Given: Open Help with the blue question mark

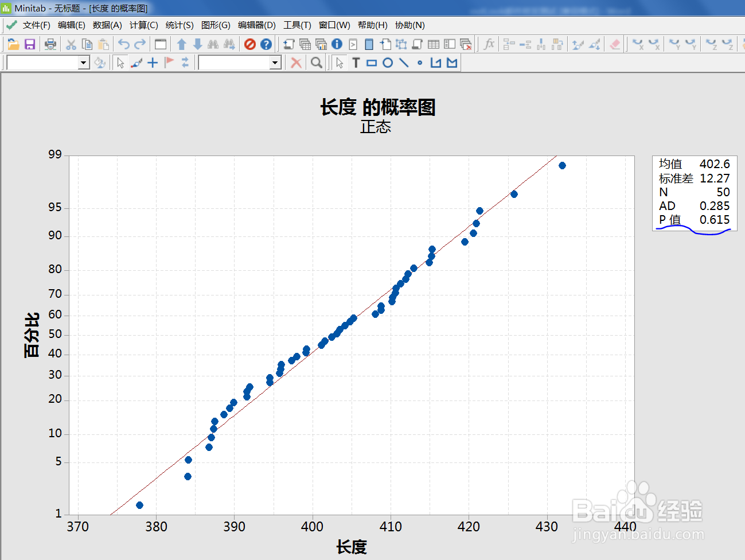Looking at the screenshot, I should pyautogui.click(x=266, y=44).
